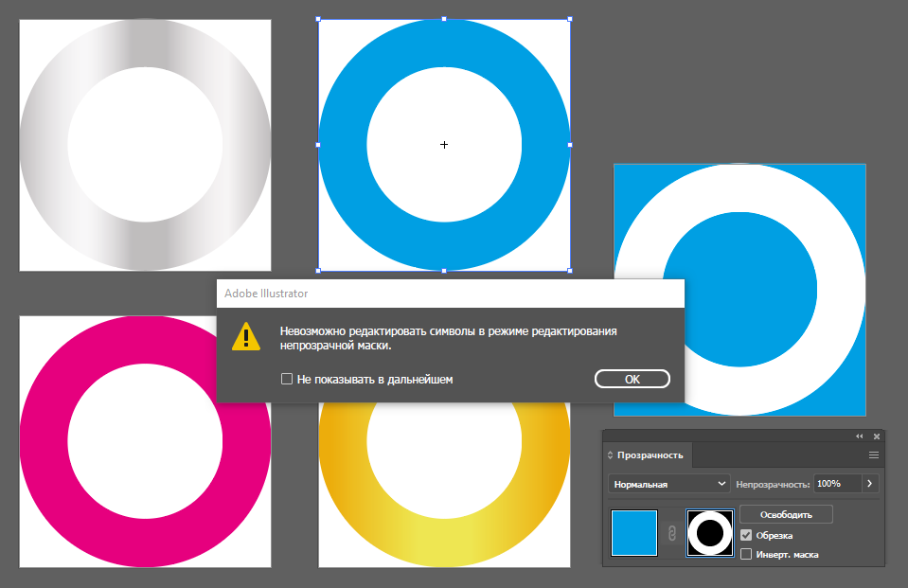The image size is (908, 588).
Task: Expand the opacity slider arrow next to 100%
Action: tap(870, 484)
